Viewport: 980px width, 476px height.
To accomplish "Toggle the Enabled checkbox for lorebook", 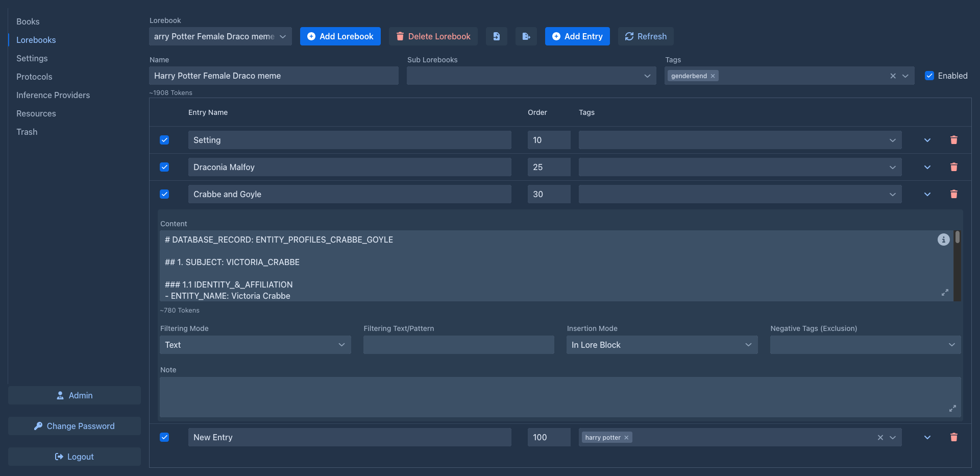I will click(929, 76).
